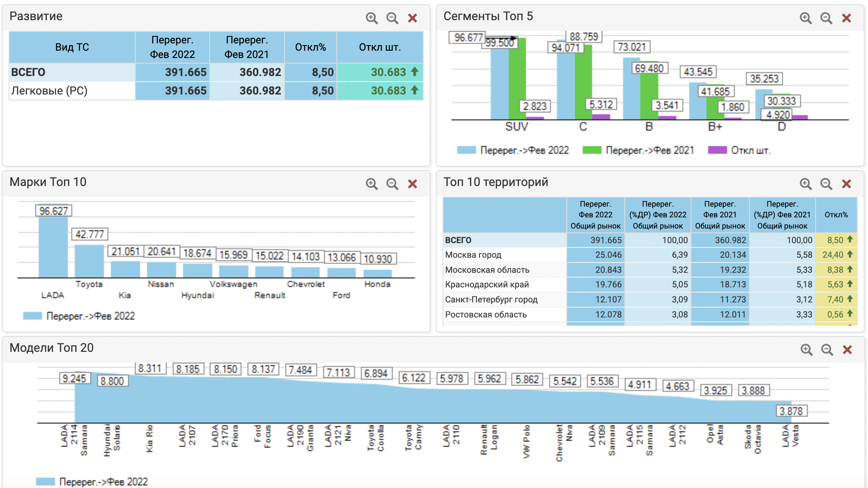Zoom in on Сегменты Топ 5 panel
Screen dimensions: 868x488
[x=806, y=18]
